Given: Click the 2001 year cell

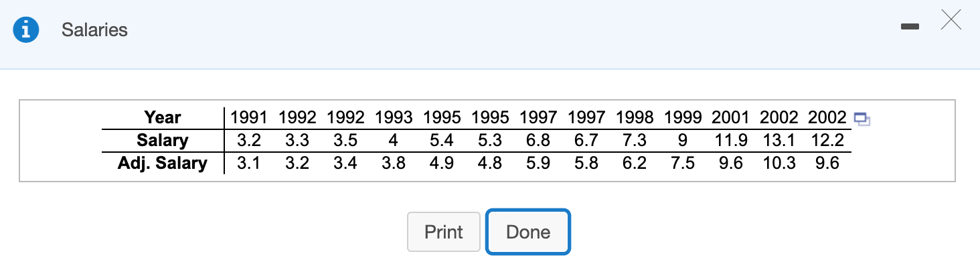Looking at the screenshot, I should pyautogui.click(x=731, y=118).
